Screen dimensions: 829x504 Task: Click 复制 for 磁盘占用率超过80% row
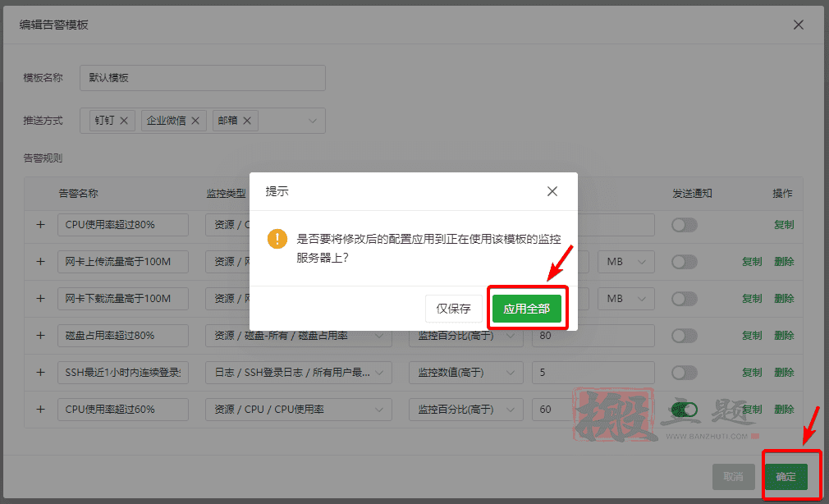coord(752,336)
